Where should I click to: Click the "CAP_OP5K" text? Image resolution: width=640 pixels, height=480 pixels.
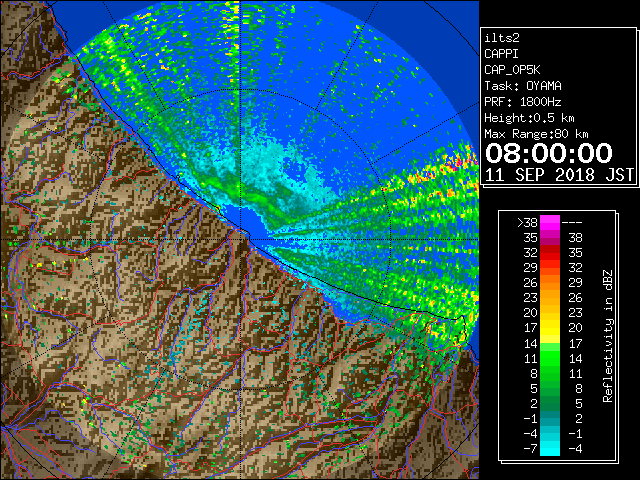point(512,70)
